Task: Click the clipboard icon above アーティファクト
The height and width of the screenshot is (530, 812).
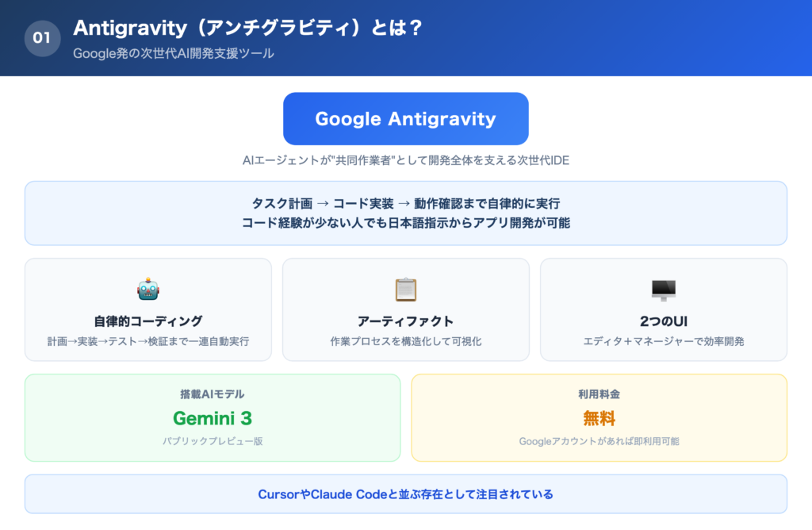Action: point(405,290)
